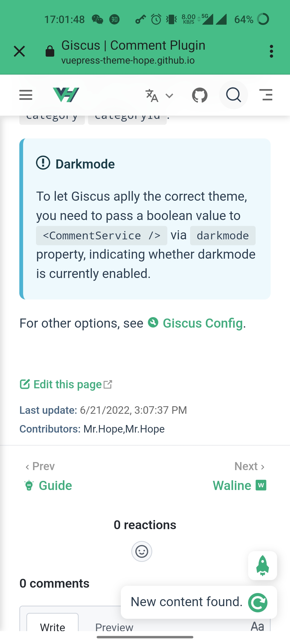
Task: Expand the hamburger navigation menu
Action: [x=26, y=95]
